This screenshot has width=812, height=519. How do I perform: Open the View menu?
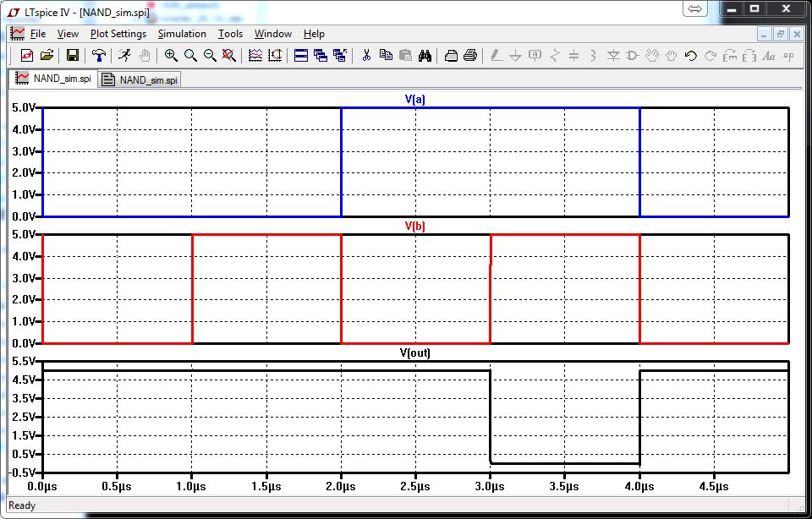tap(68, 34)
